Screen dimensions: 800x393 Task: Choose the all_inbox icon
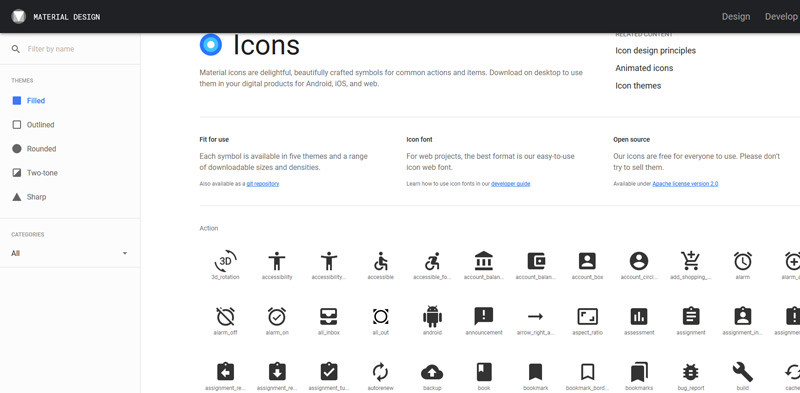[x=329, y=316]
